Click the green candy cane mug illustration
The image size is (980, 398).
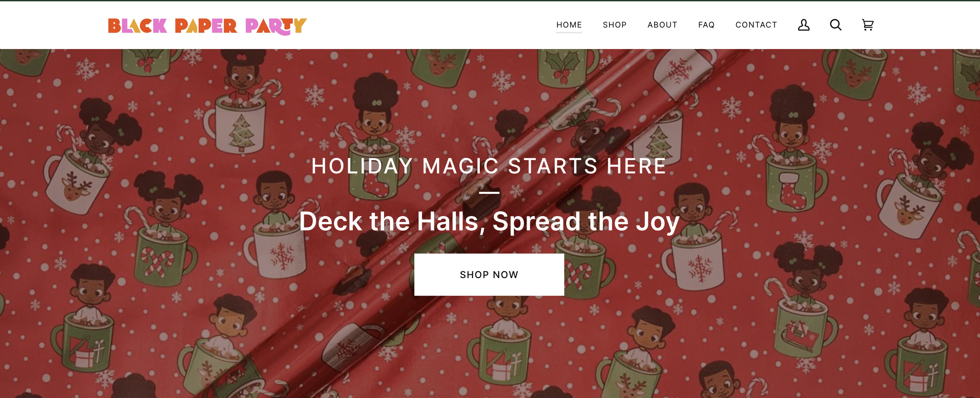point(163,260)
